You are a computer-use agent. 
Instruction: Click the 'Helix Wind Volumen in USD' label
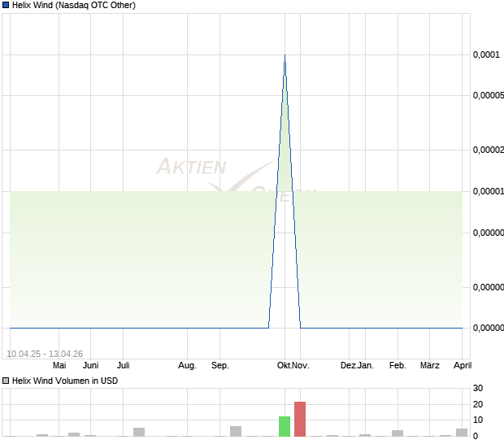[x=65, y=381]
